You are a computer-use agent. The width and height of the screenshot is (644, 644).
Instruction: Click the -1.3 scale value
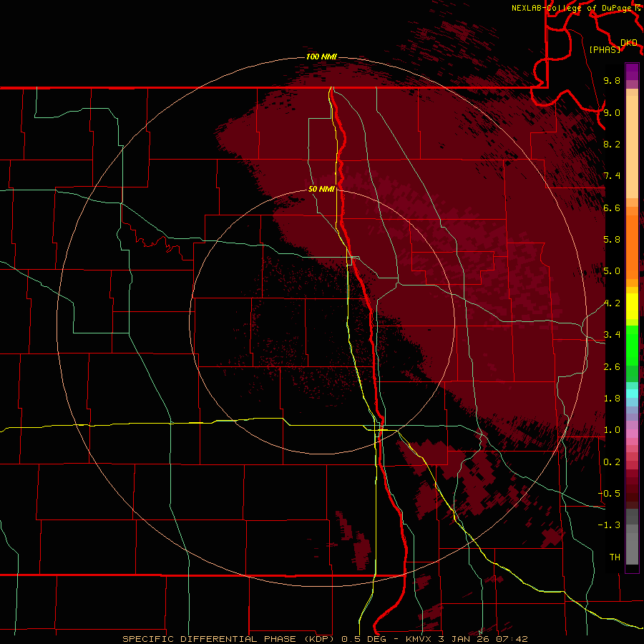609,525
